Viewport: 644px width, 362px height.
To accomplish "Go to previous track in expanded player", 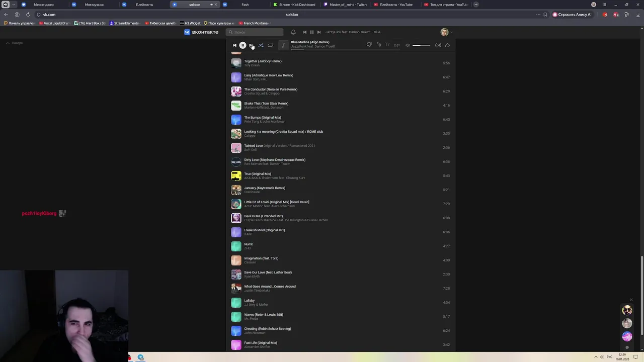I will coord(234,45).
